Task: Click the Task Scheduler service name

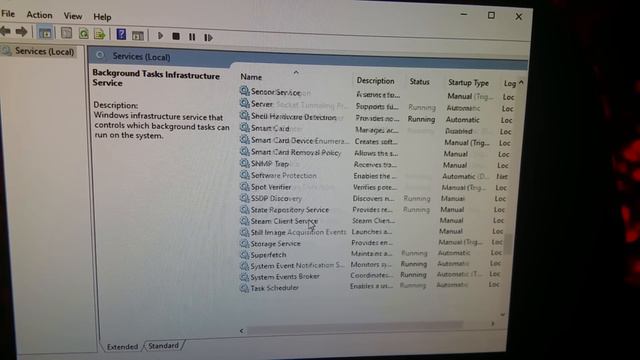Action: pyautogui.click(x=274, y=288)
